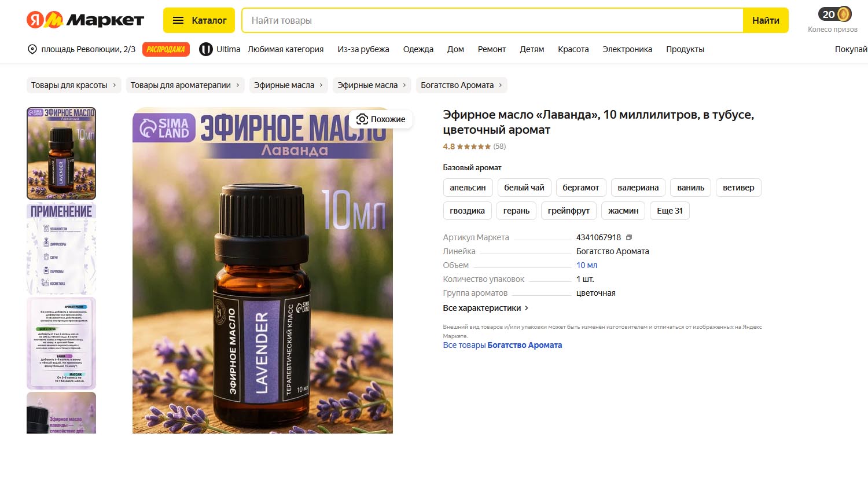
Task: Focus the Найти товары search field
Action: [x=492, y=20]
